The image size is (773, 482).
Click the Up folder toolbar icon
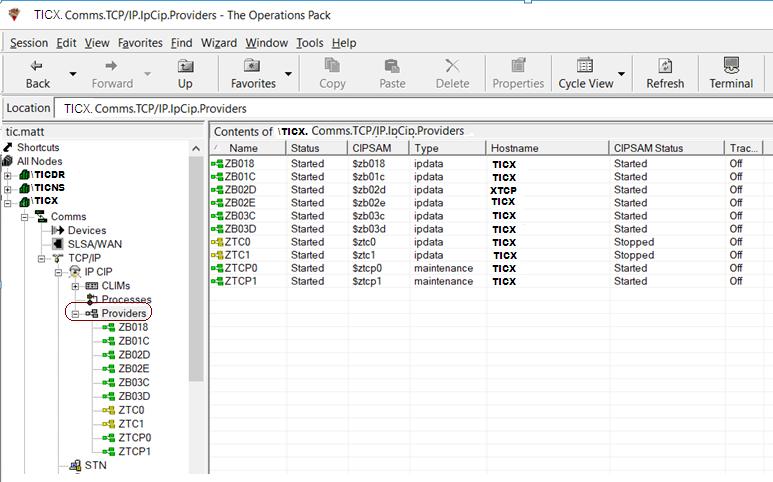185,66
